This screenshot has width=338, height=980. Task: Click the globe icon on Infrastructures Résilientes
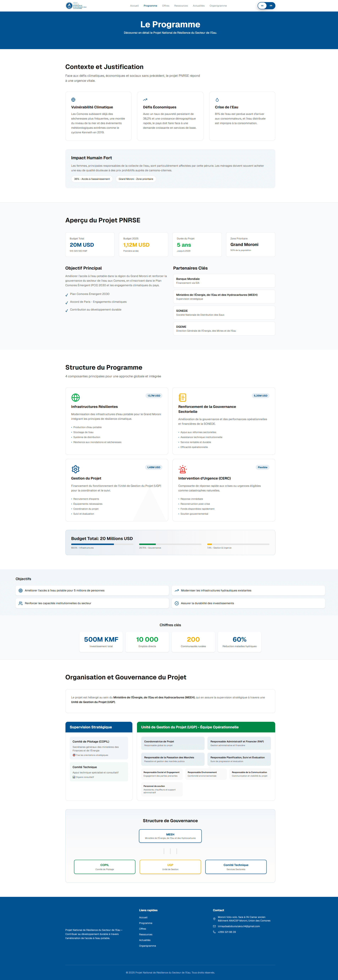tap(76, 398)
